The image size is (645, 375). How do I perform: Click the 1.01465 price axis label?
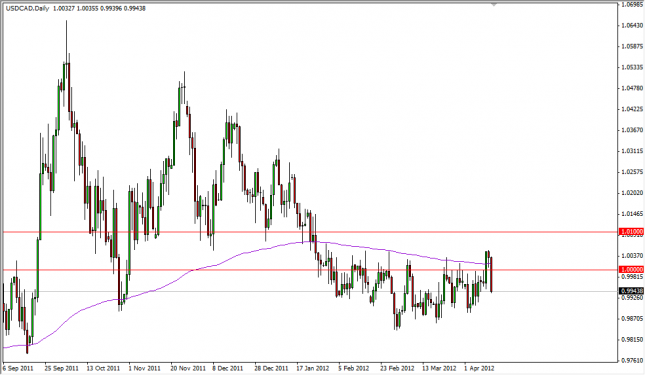632,214
